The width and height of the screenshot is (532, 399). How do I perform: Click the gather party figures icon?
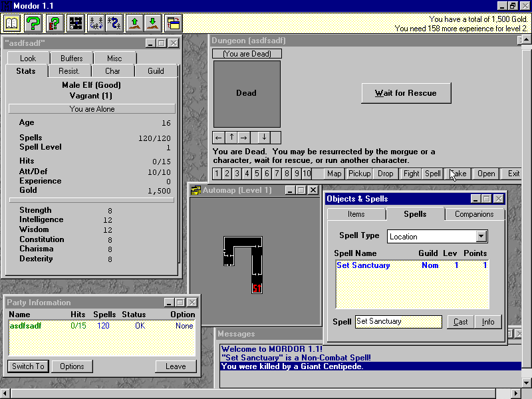[x=96, y=23]
